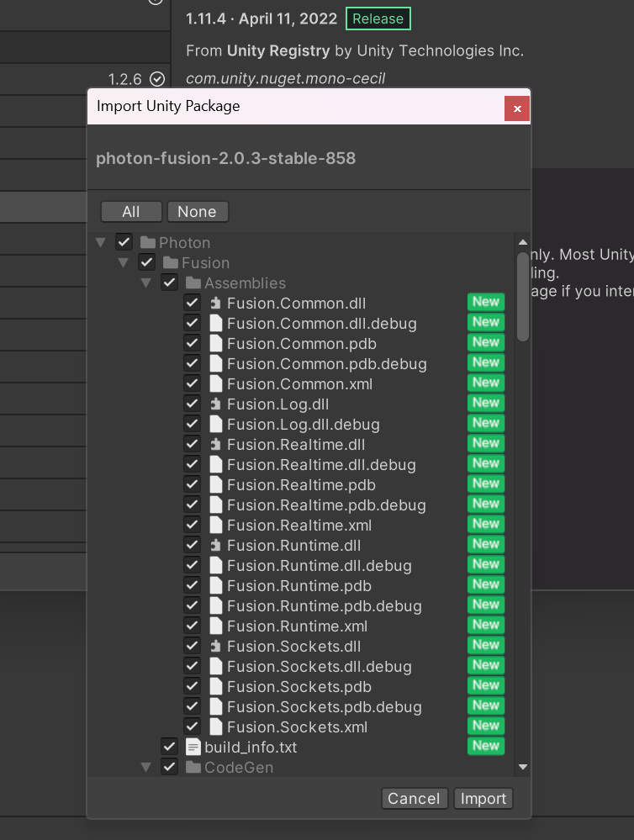Click the file list scrollbar thumb

tap(523, 297)
